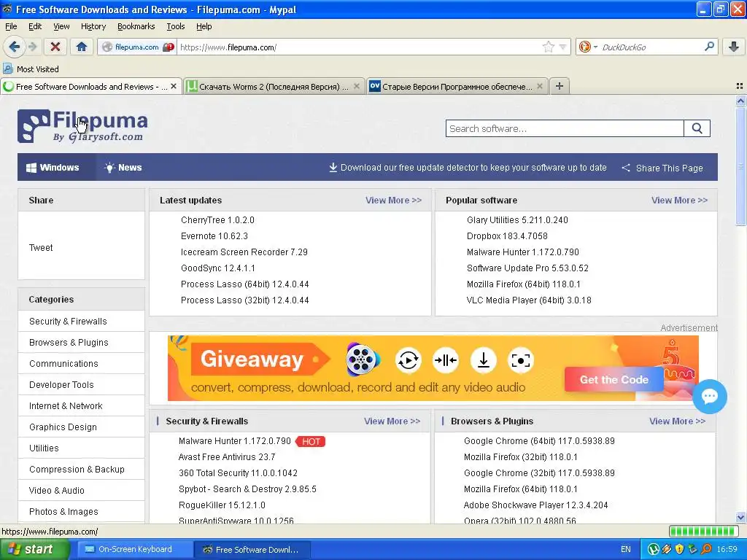Stop loading with the red X button
This screenshot has height=560, width=747.
55,47
